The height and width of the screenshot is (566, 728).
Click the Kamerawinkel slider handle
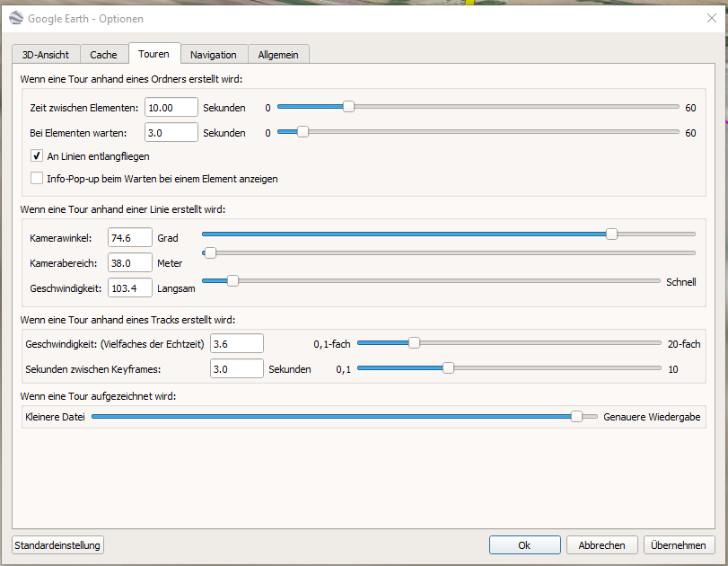(612, 234)
